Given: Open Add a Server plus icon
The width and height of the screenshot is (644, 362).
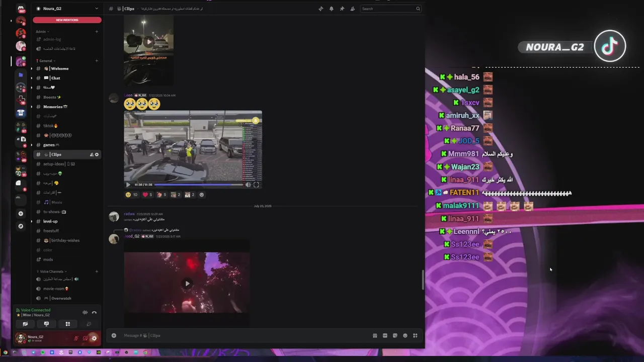Looking at the screenshot, I should tap(21, 214).
